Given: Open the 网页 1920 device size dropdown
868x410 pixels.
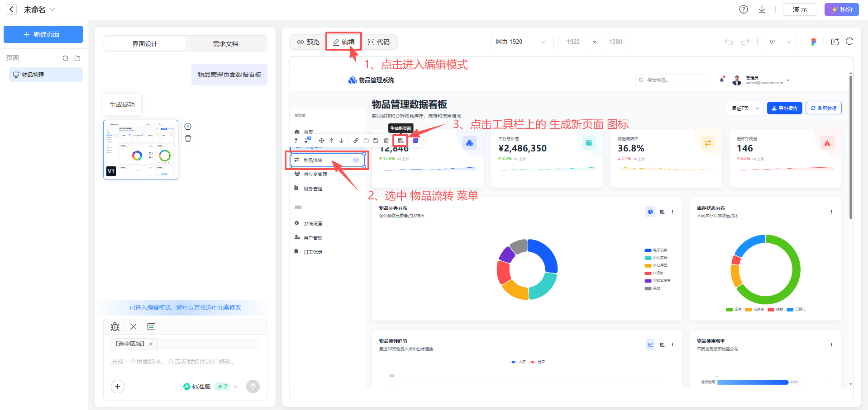Looking at the screenshot, I should (521, 42).
